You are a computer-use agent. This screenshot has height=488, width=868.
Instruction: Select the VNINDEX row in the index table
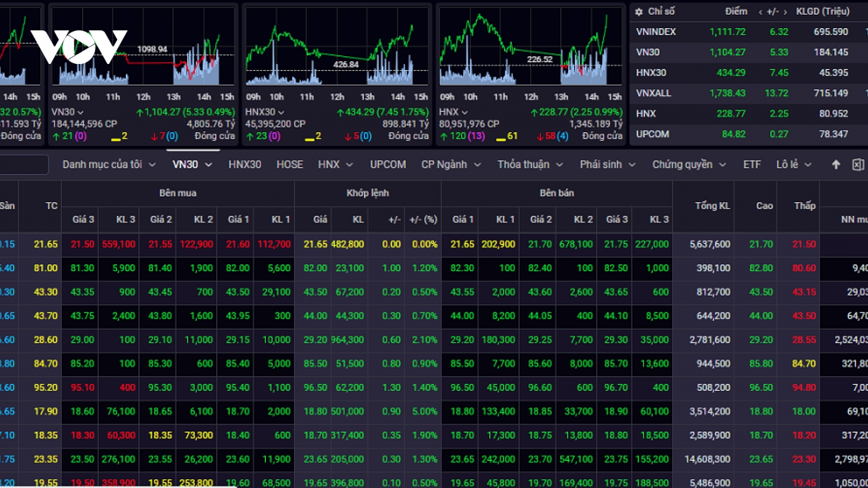(749, 32)
